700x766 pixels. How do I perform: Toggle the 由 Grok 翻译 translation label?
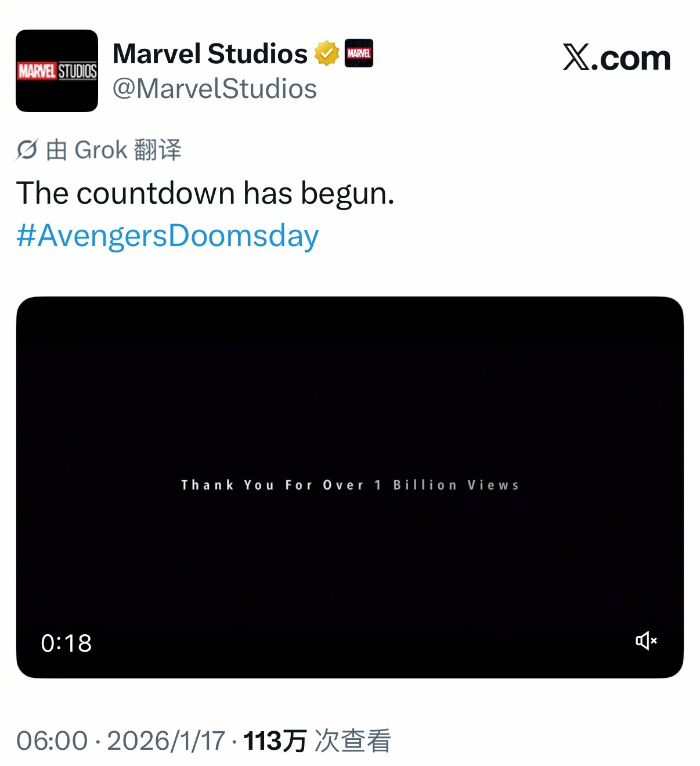coord(99,150)
